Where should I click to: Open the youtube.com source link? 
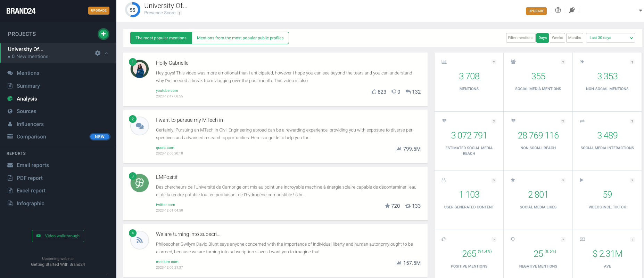point(167,90)
